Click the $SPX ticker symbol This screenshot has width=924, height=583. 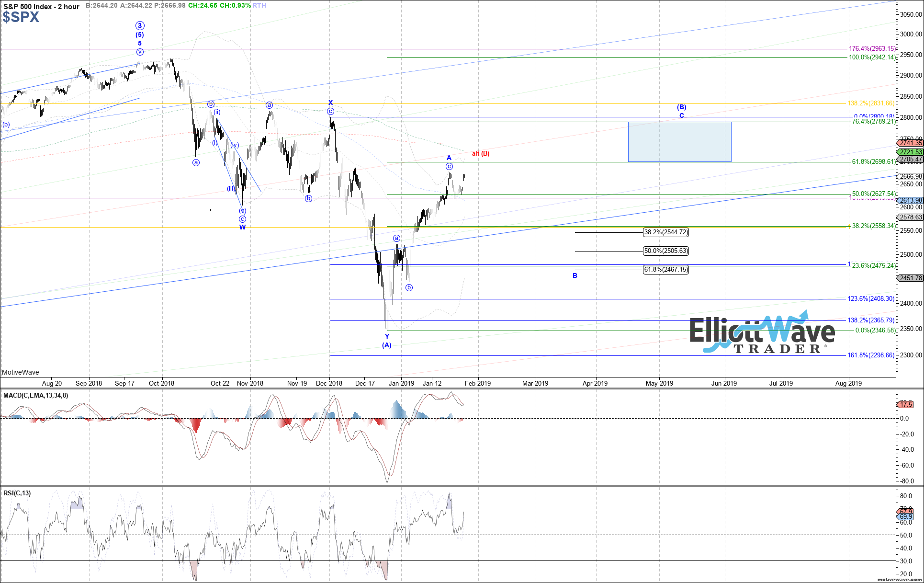point(21,17)
